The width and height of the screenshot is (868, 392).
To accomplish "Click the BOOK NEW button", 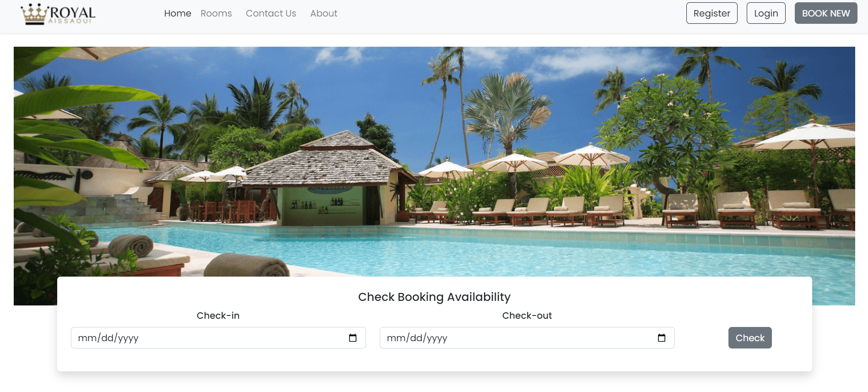I will (825, 13).
